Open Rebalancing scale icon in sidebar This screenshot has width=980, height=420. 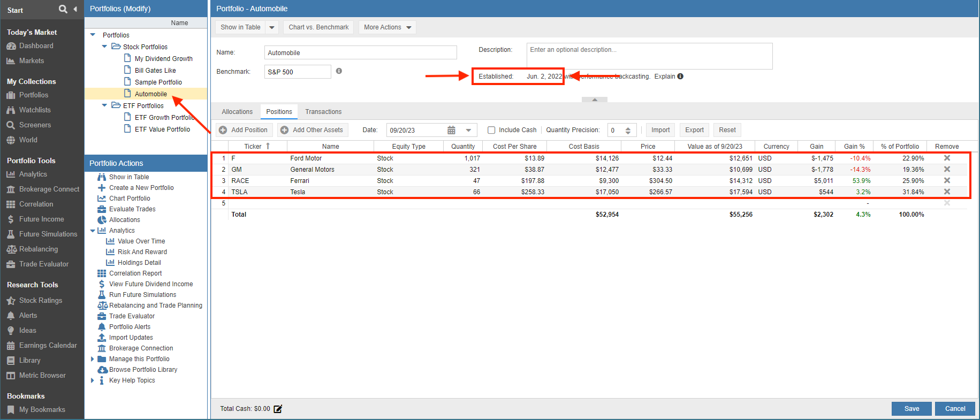point(11,249)
